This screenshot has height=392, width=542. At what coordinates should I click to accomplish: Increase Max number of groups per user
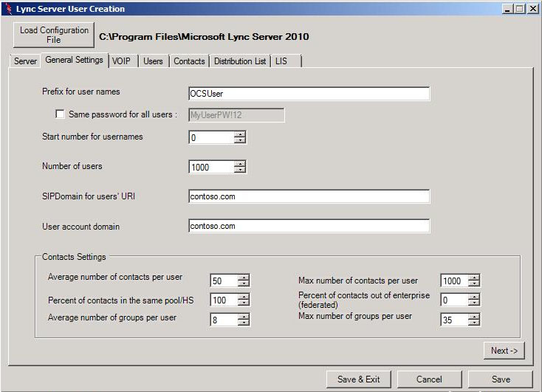[474, 317]
